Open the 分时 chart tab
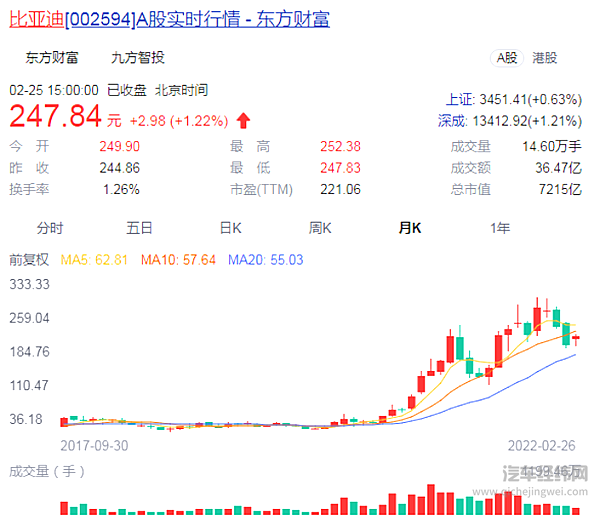Viewport: 600px width, 520px height. 50,228
